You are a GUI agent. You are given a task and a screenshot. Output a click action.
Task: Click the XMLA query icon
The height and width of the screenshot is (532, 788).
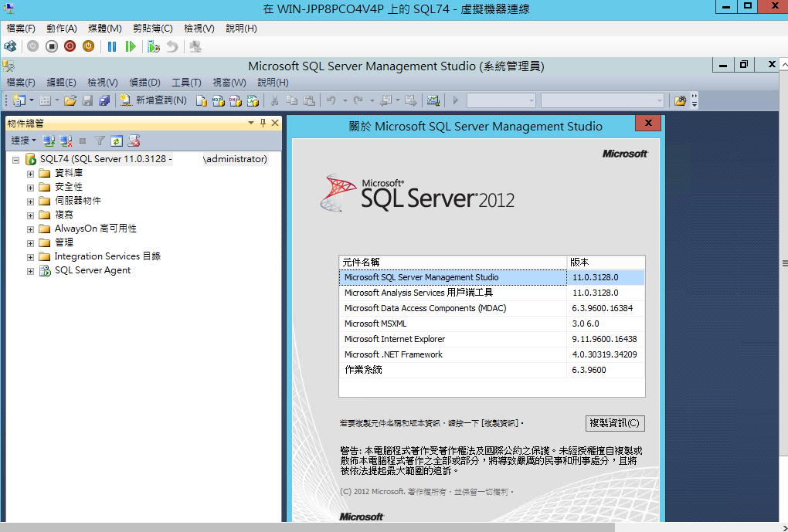click(253, 100)
